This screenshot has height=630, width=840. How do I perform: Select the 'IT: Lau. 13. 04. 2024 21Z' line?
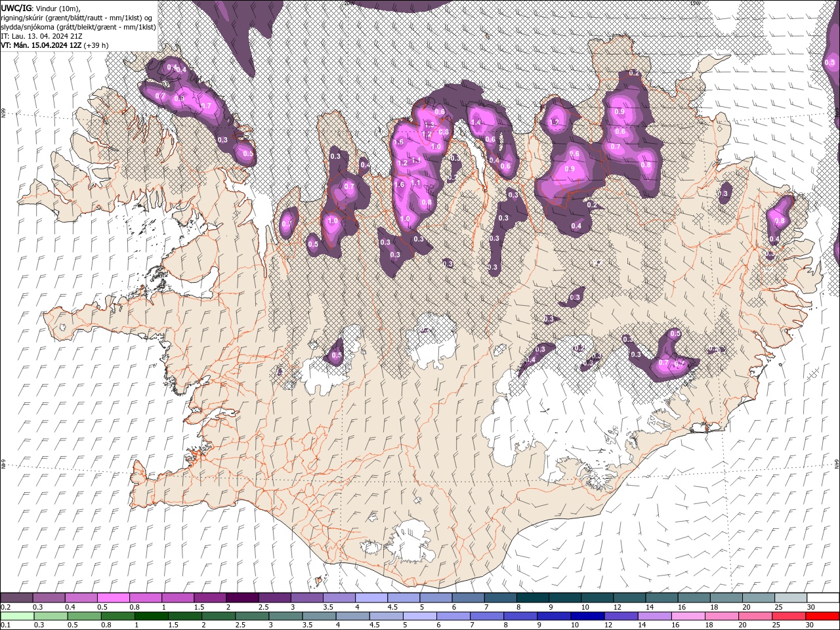pyautogui.click(x=42, y=35)
